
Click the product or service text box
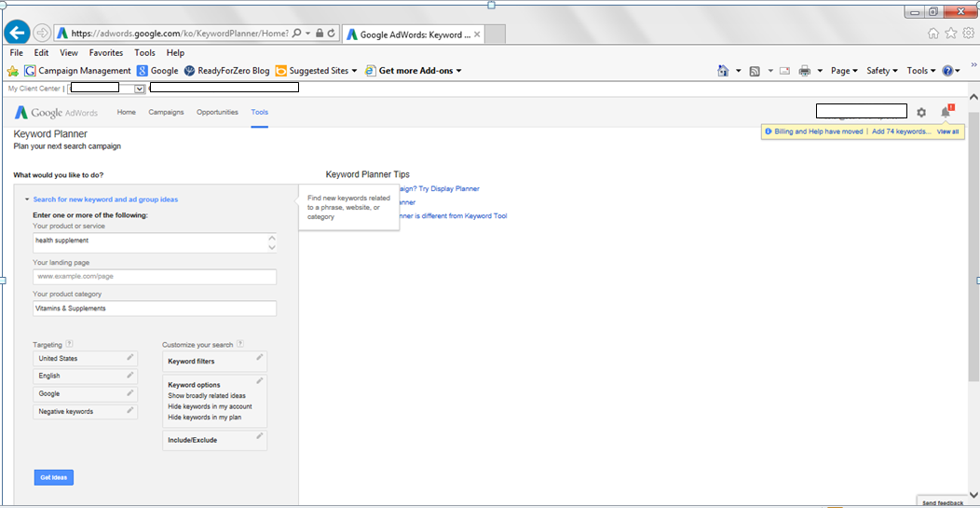click(x=155, y=243)
